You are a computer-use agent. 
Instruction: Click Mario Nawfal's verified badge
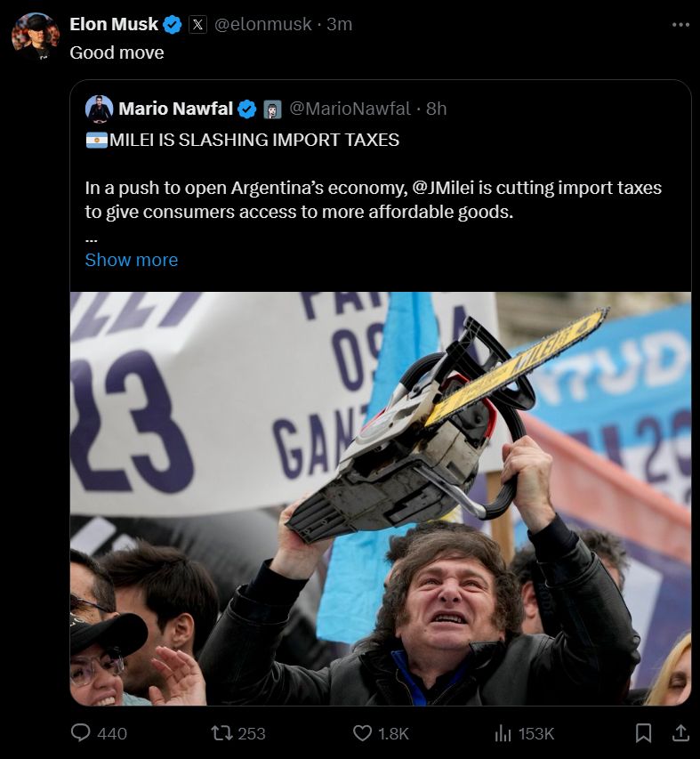click(247, 109)
